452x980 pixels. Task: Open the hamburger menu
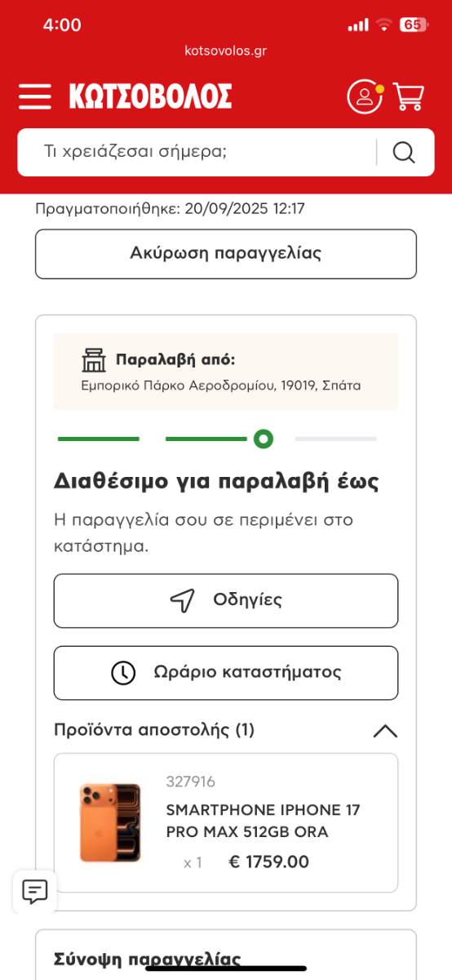point(35,96)
